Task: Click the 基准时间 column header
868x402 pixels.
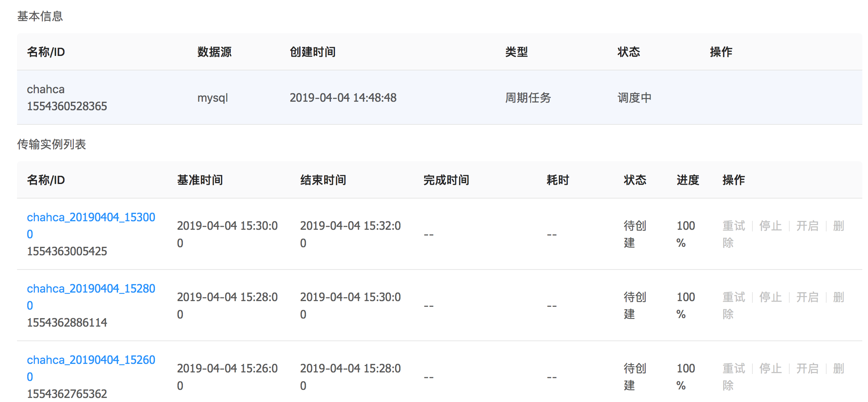Action: (x=200, y=180)
